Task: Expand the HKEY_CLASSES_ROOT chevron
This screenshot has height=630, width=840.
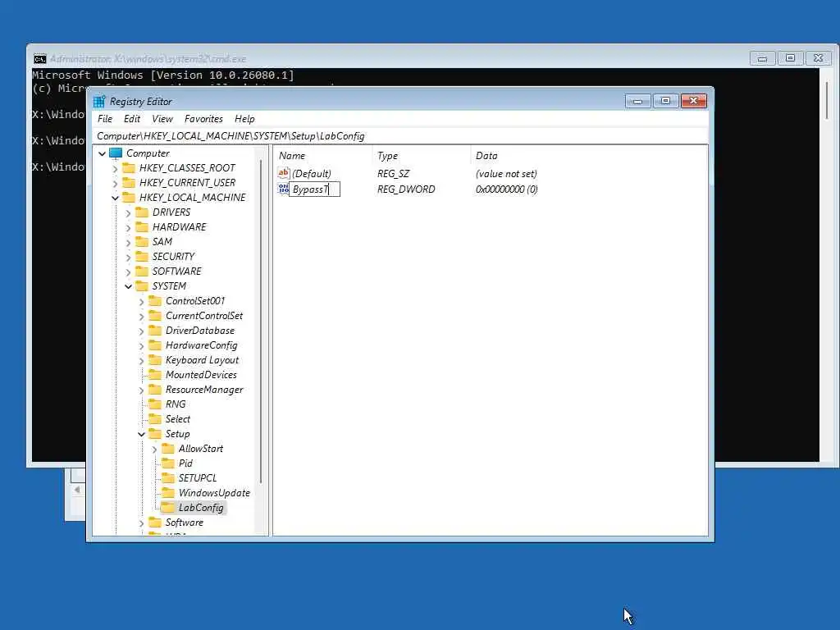Action: [115, 169]
